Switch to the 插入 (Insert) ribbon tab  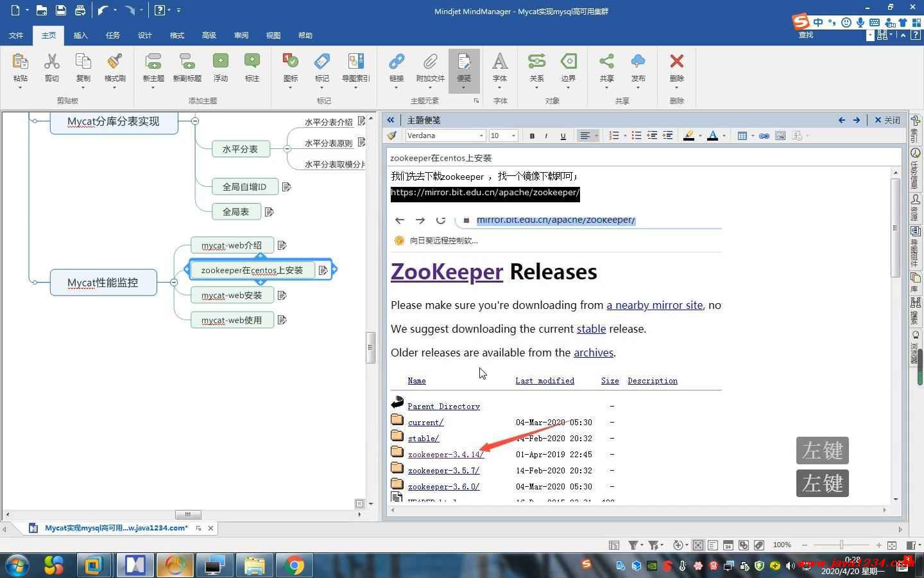(x=81, y=35)
